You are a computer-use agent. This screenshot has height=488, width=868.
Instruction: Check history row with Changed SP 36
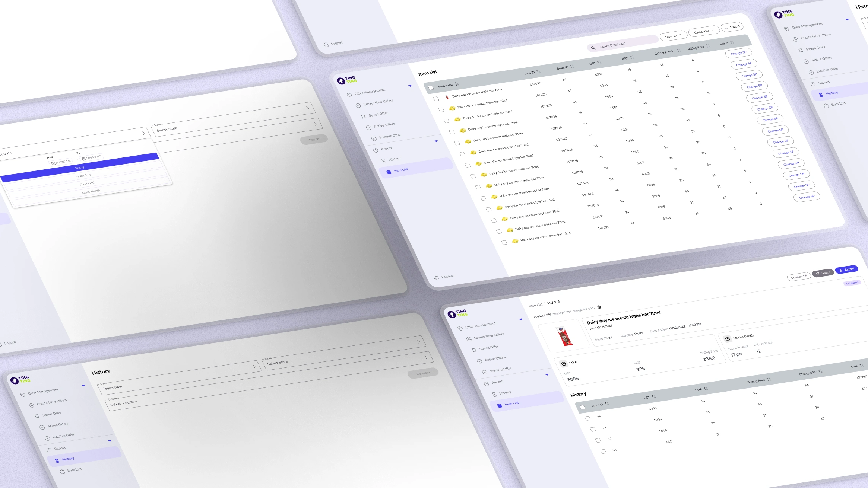(603, 452)
